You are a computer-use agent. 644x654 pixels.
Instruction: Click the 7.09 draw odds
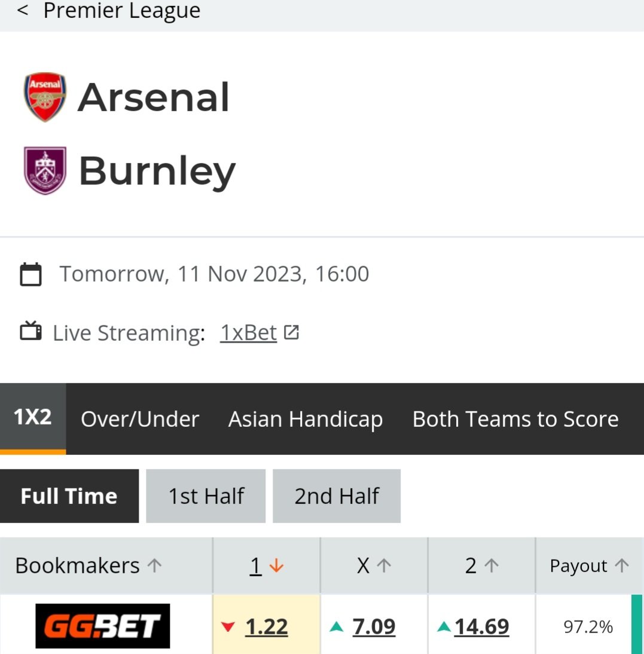374,627
